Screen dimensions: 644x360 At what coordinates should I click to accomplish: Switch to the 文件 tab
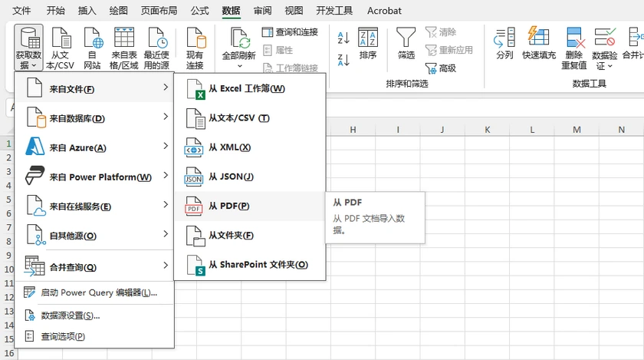click(21, 11)
